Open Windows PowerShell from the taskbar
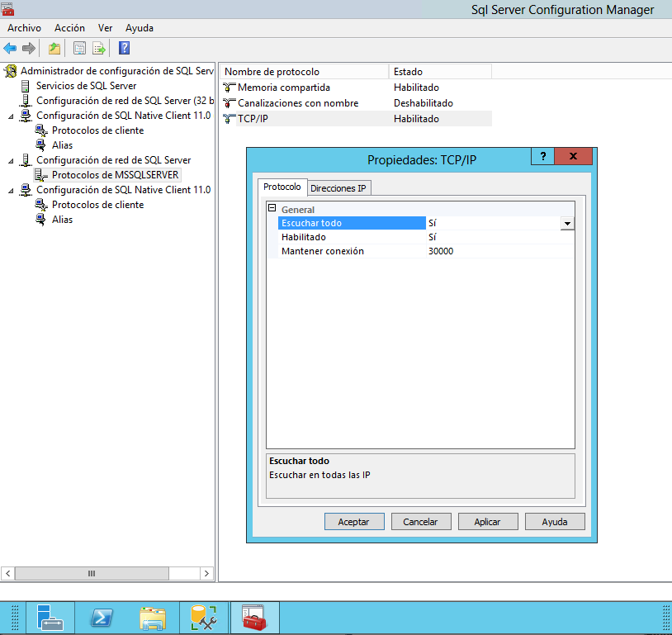Screen dimensions: 672x635 point(102,617)
